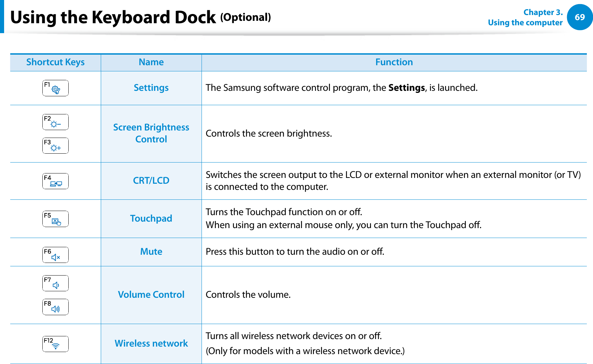Image resolution: width=593 pixels, height=364 pixels.
Task: Click the F2 brightness decrease key icon
Action: [x=55, y=122]
